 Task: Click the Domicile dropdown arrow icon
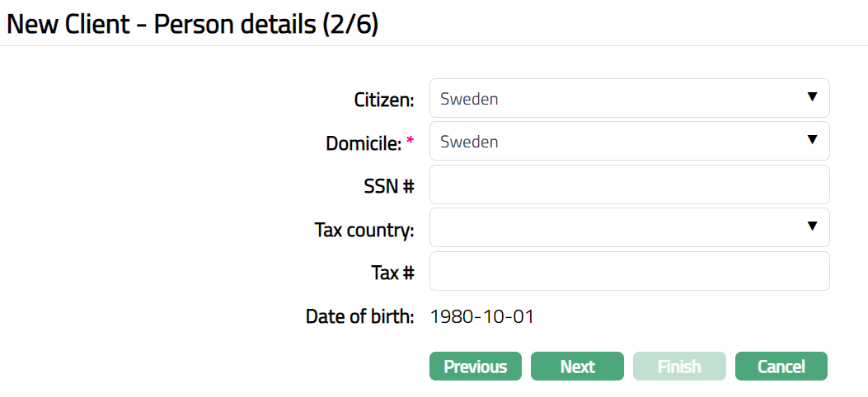pos(812,141)
